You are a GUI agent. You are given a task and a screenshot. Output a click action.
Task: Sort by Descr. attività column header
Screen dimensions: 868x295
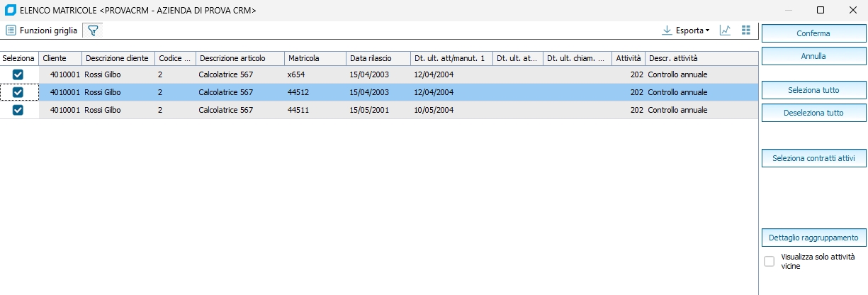[x=701, y=58]
